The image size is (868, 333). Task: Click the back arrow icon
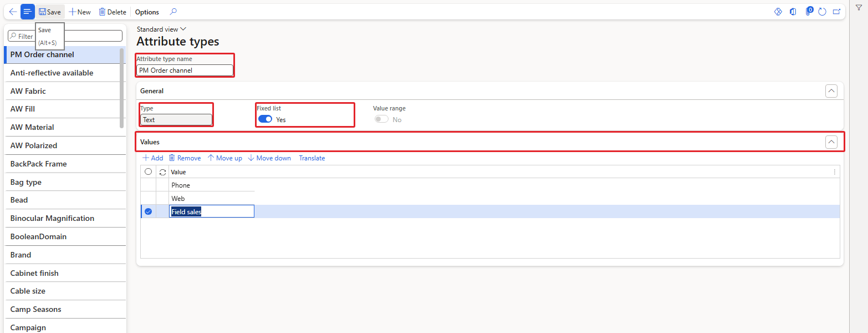coord(13,12)
